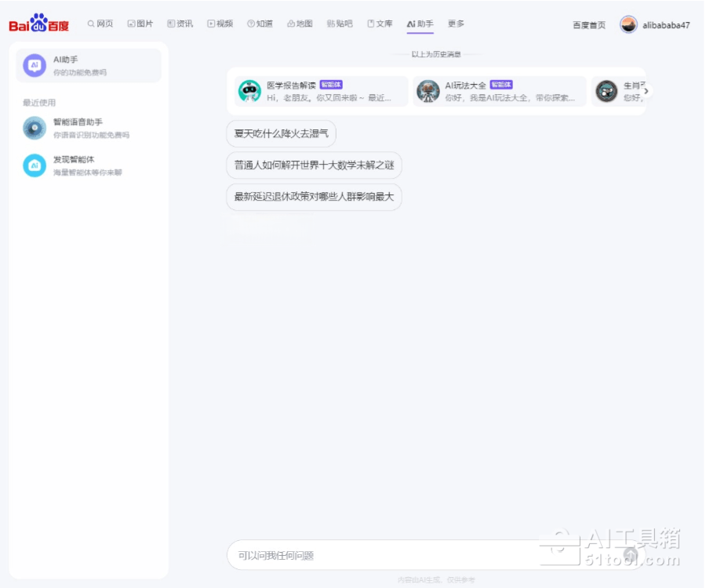This screenshot has height=588, width=706.
Task: Select the 夏天吃什么降火去湿气 suggestion
Action: click(281, 134)
